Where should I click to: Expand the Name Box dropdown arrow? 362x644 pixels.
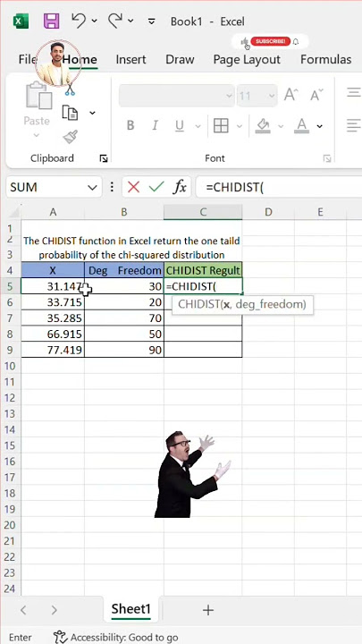[x=93, y=188]
